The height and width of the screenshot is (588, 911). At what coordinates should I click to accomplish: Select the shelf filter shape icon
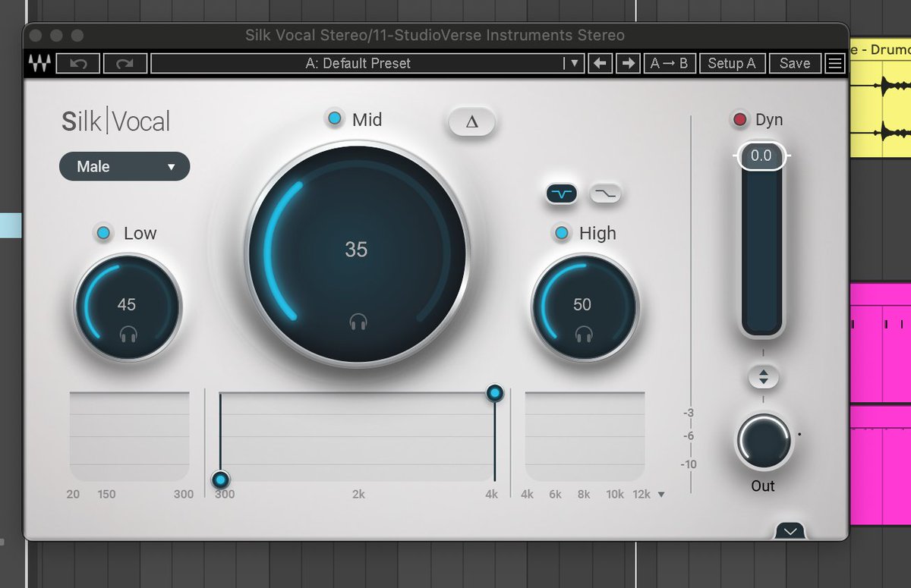[x=605, y=193]
